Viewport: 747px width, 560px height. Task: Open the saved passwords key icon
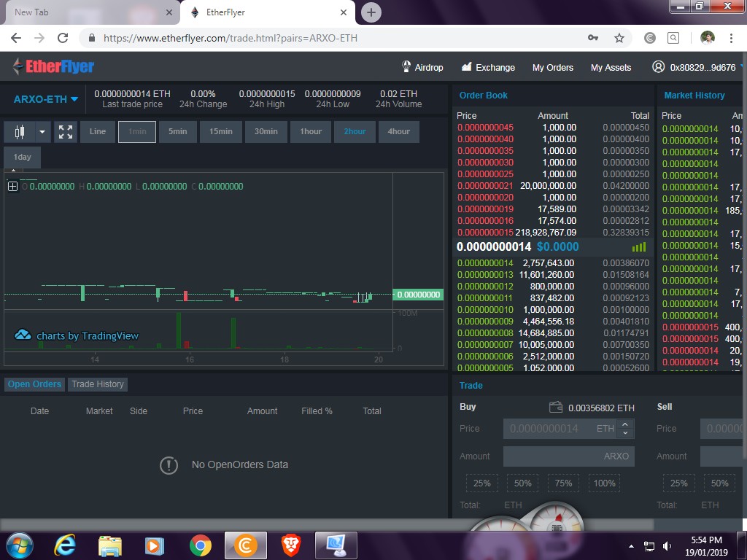(593, 38)
